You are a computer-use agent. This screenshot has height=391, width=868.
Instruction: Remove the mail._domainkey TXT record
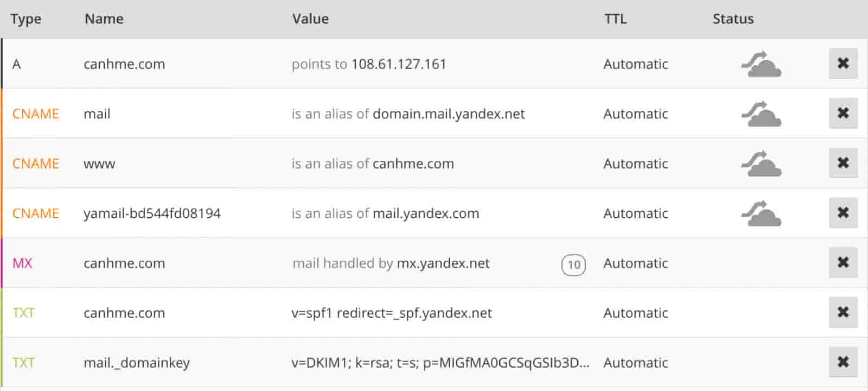[x=843, y=362]
